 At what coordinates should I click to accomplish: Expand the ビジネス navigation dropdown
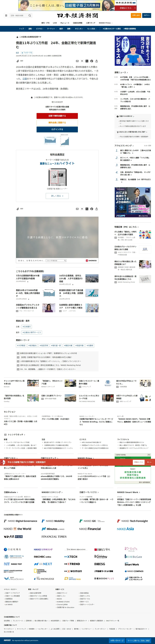point(40,29)
